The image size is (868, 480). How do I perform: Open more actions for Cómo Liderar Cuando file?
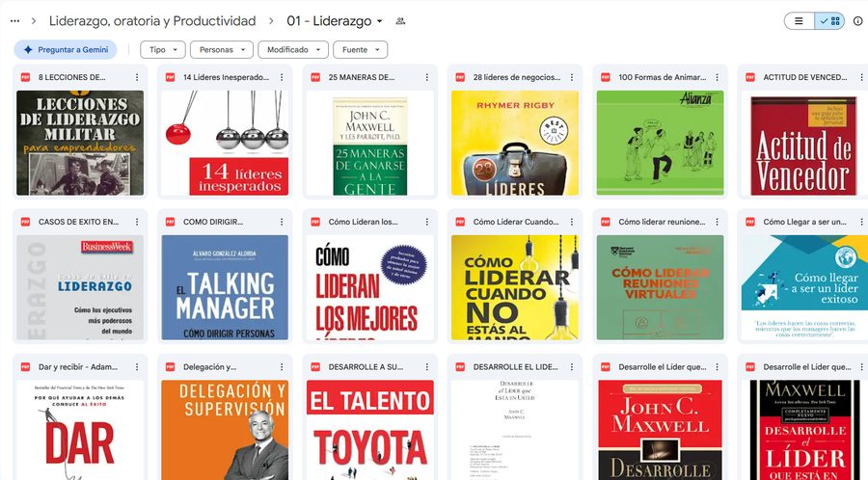(x=572, y=222)
